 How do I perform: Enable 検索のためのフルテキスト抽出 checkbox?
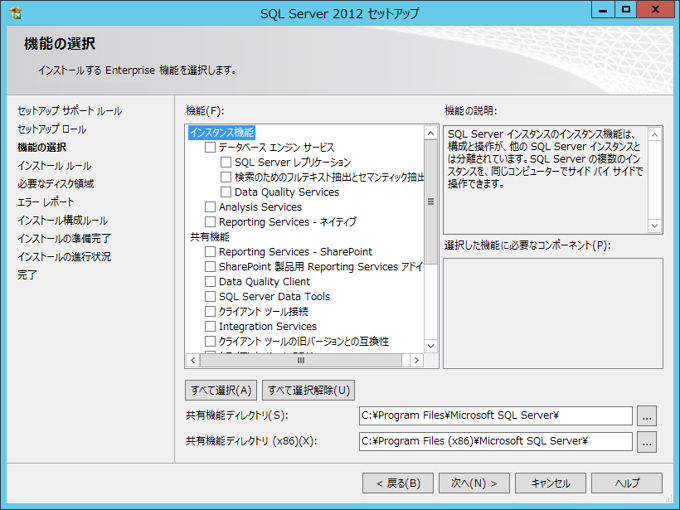[226, 177]
